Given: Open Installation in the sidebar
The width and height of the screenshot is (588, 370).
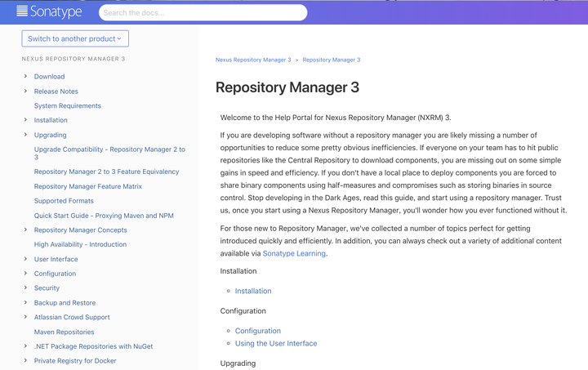Looking at the screenshot, I should coord(51,120).
